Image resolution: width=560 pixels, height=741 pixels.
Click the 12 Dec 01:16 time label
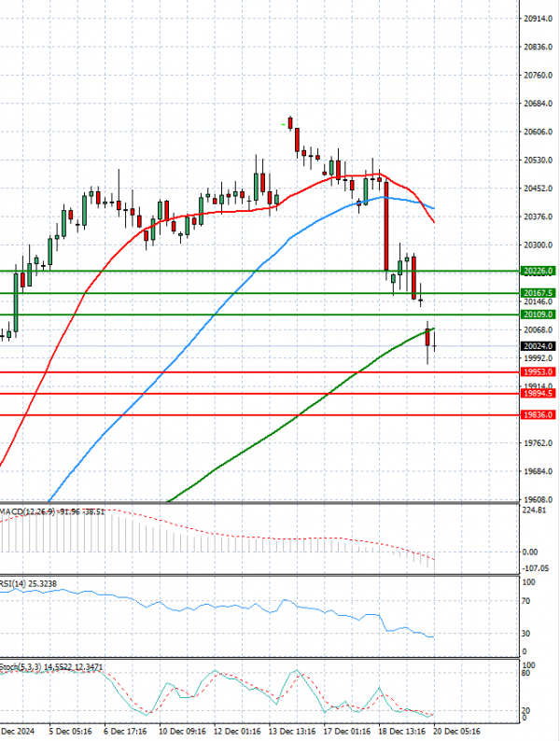tap(237, 731)
